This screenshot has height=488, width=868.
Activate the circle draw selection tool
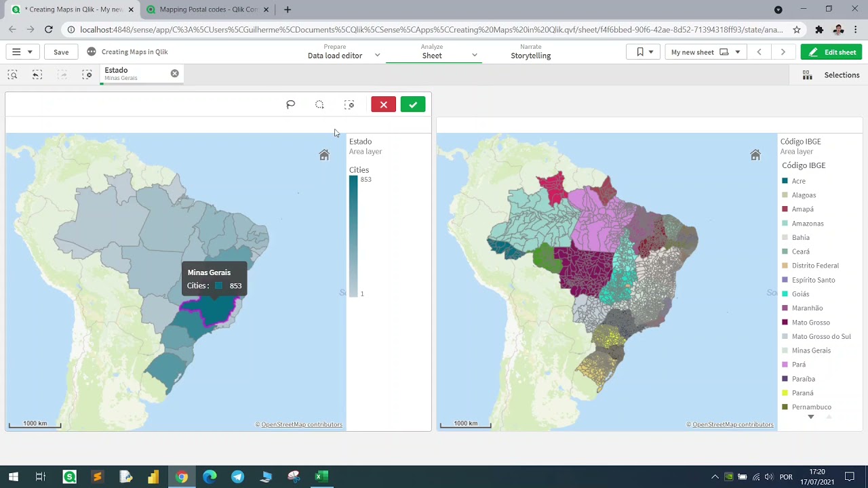[319, 104]
